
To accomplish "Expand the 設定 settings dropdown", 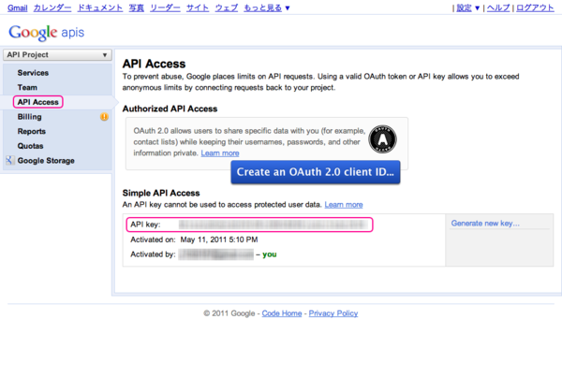I will click(467, 7).
